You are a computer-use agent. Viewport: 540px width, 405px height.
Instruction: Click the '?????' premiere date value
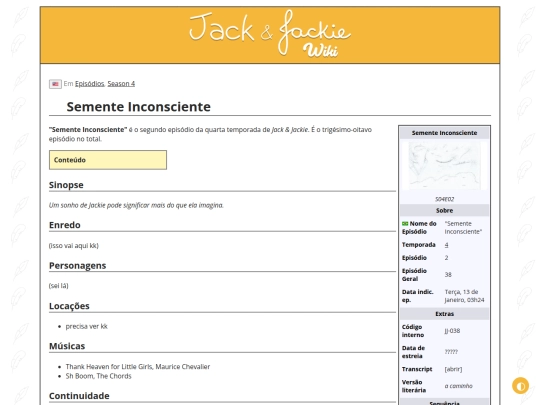coord(451,352)
